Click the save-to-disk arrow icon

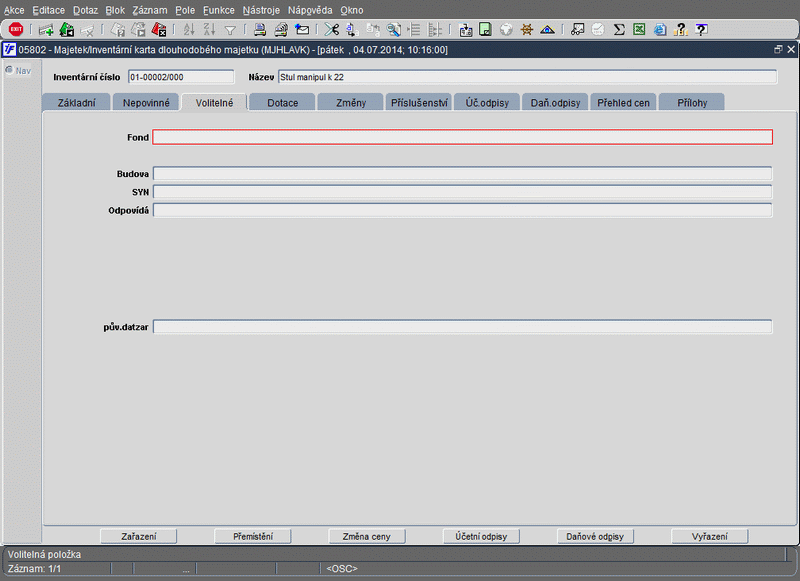tap(465, 30)
